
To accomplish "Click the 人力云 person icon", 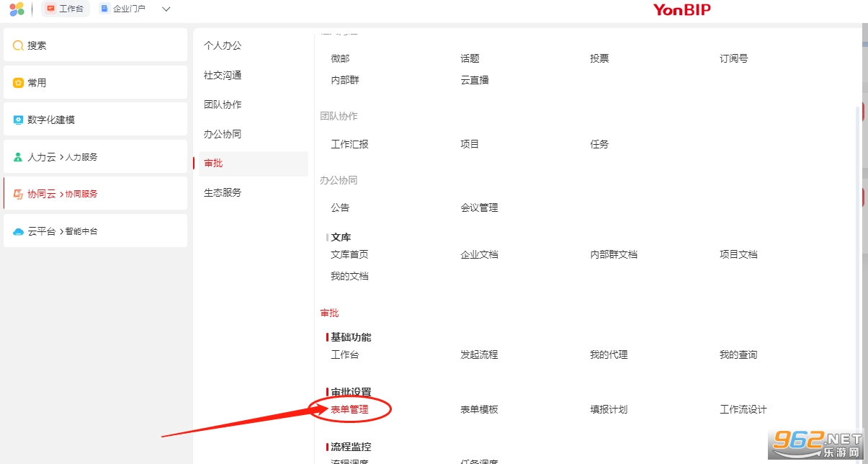I will [x=18, y=157].
